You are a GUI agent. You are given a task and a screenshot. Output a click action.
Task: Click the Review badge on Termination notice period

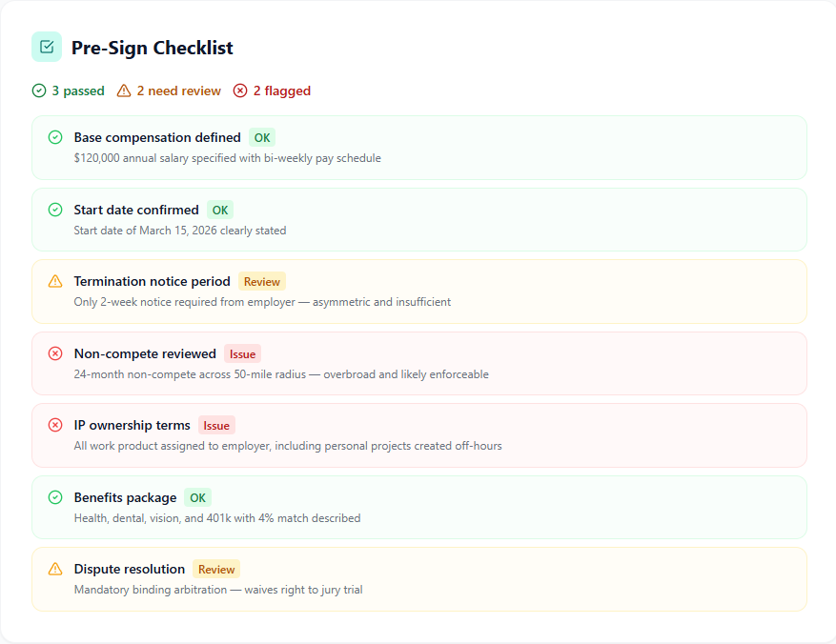262,282
